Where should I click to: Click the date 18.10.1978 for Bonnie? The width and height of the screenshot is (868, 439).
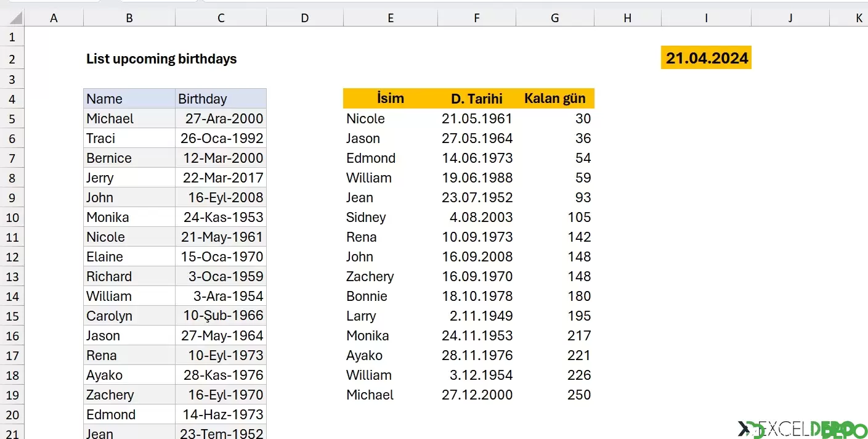coord(477,296)
